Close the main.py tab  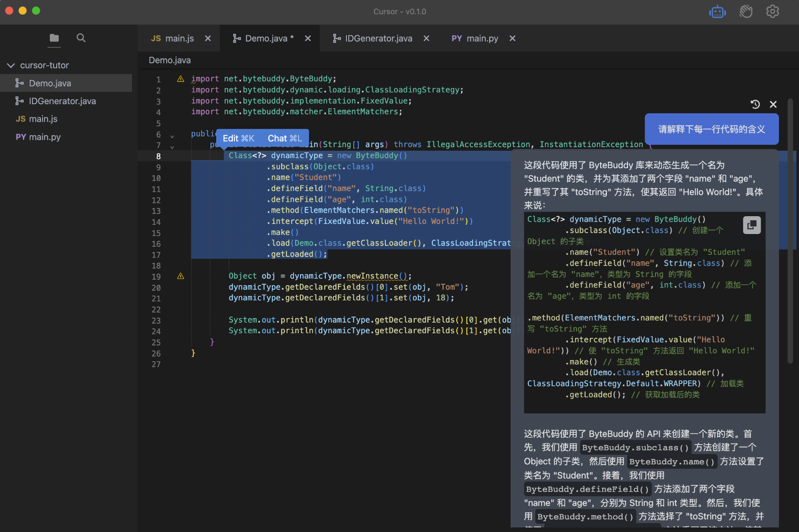coord(512,38)
